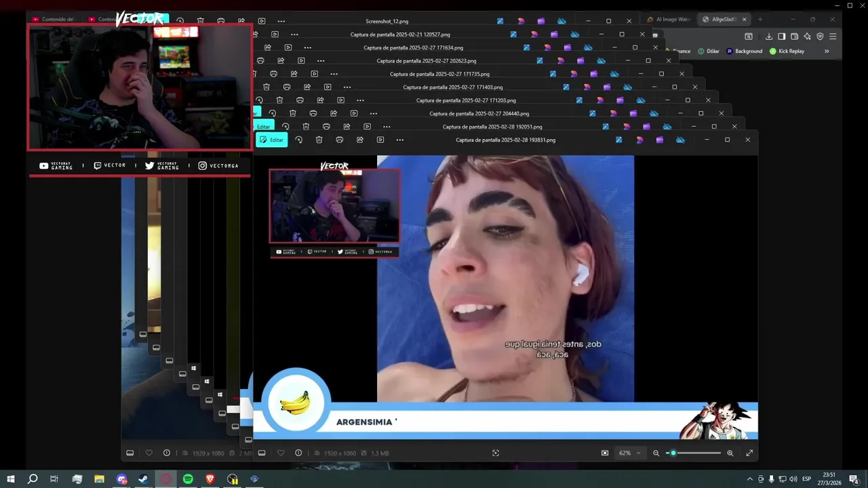Toggle actual size view icon beside 62%

605,453
